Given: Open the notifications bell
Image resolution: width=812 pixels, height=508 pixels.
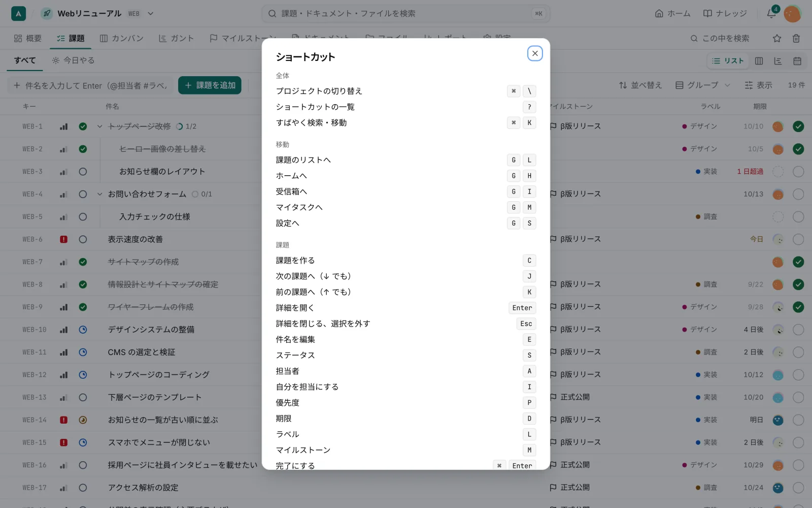Looking at the screenshot, I should click(x=771, y=13).
